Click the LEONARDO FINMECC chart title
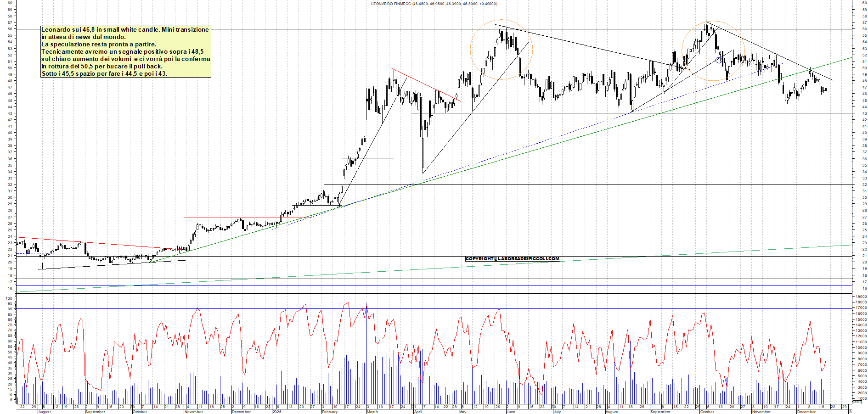This screenshot has height=414, width=868. (434, 4)
